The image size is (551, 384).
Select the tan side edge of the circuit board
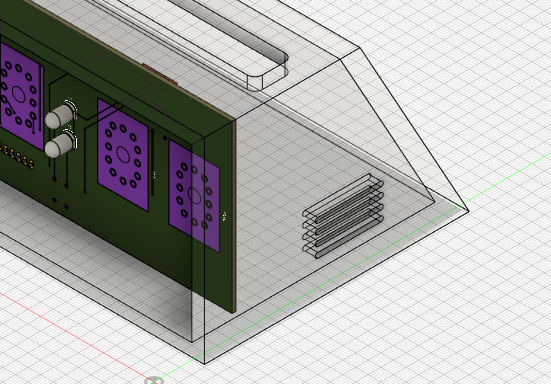(x=234, y=216)
